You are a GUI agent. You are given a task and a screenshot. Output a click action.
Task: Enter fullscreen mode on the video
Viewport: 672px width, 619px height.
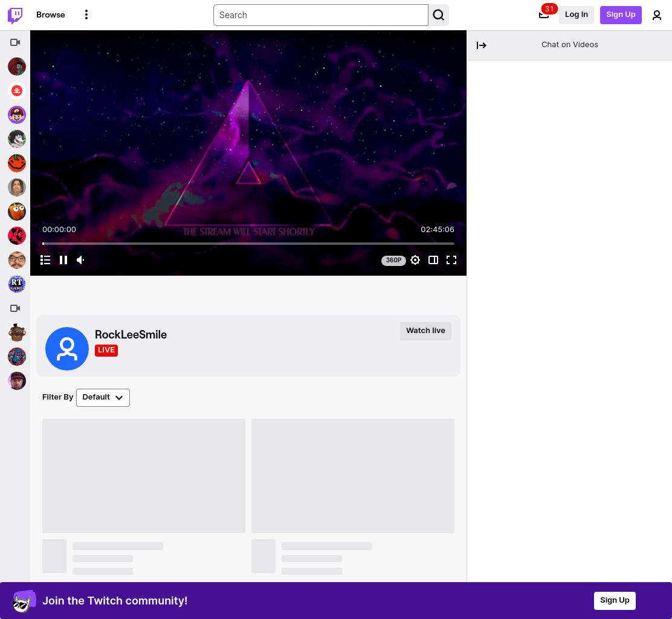click(451, 260)
